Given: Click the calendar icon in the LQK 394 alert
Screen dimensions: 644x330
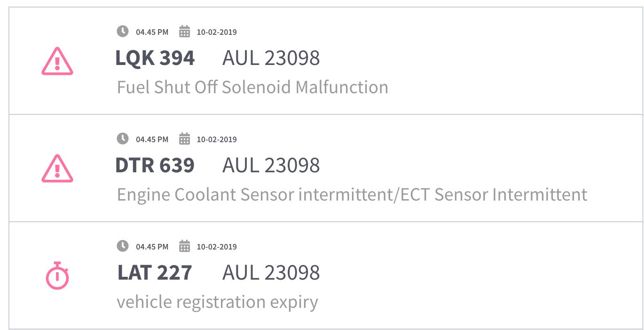Looking at the screenshot, I should tap(185, 32).
